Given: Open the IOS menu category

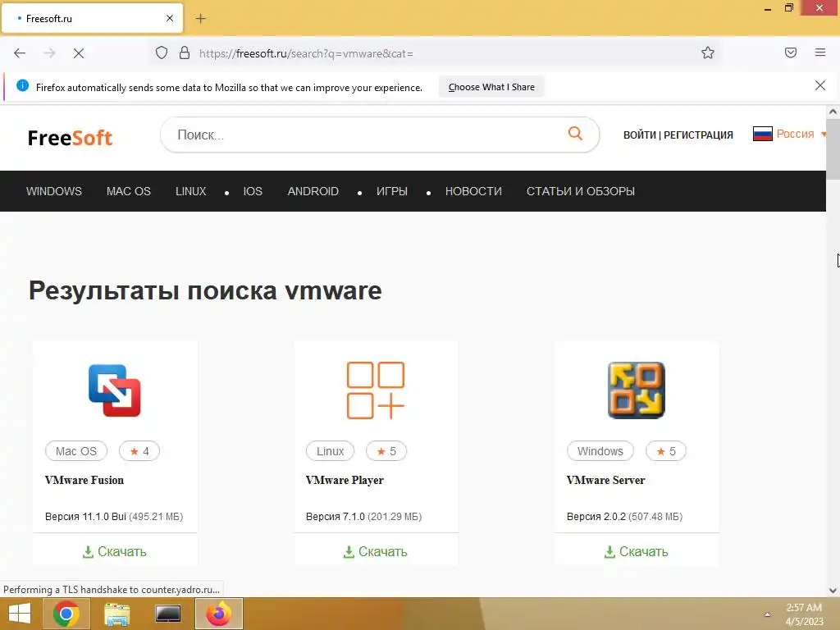Looking at the screenshot, I should coord(253,191).
